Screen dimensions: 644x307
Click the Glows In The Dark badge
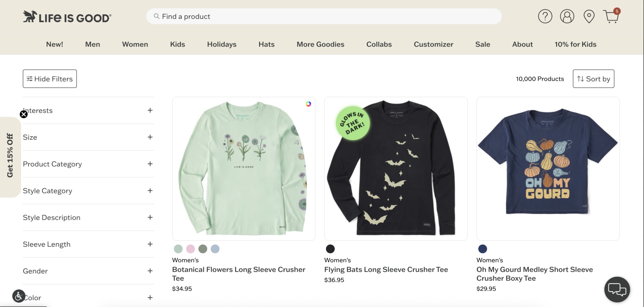tap(352, 124)
